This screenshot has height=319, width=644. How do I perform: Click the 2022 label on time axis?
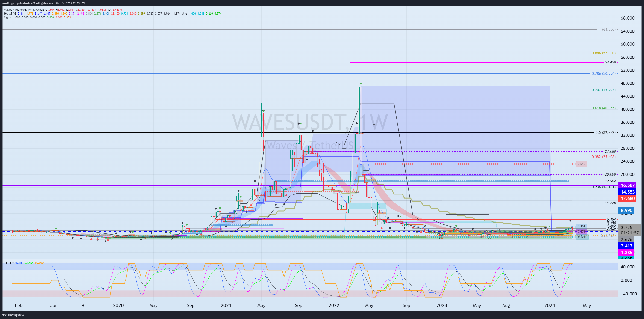click(x=334, y=305)
